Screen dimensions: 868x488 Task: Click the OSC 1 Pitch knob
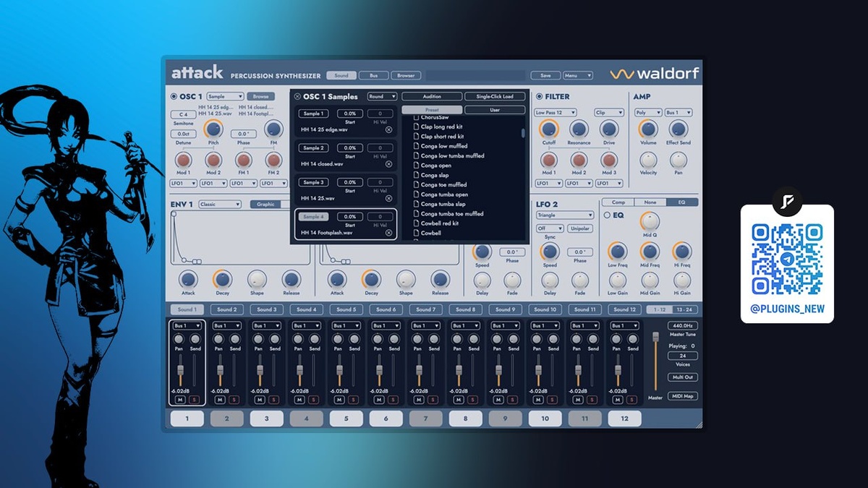point(213,129)
